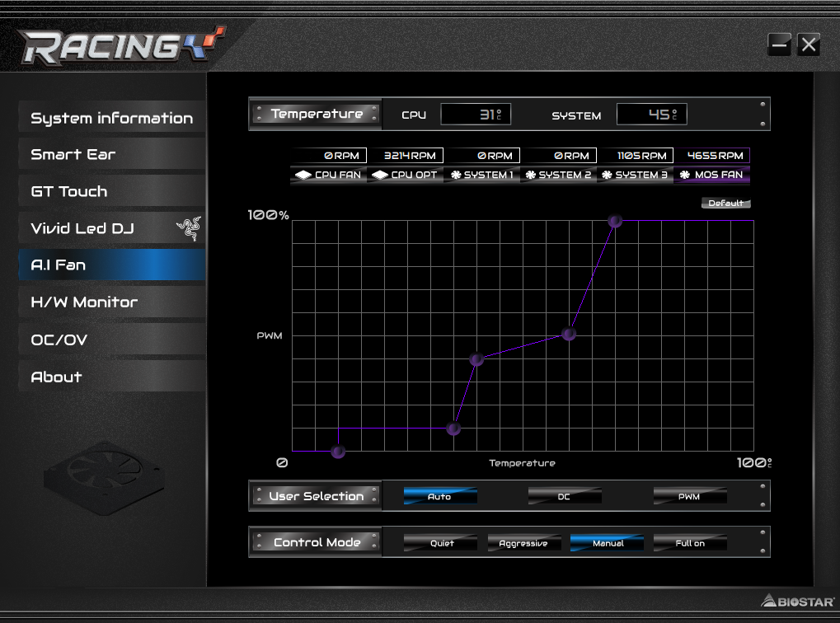Click the third fan curve point below the PWM midline
The image size is (840, 623).
(x=476, y=359)
